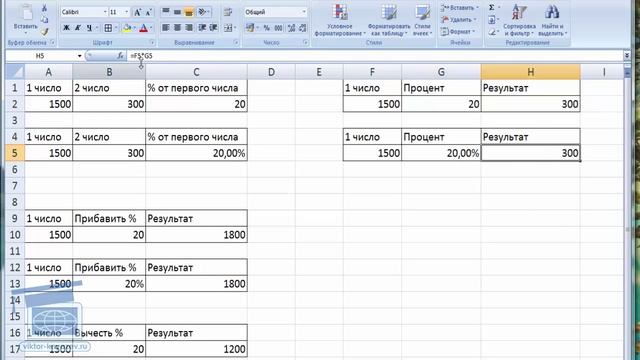Expand the formula bar with chevron

coord(627,56)
